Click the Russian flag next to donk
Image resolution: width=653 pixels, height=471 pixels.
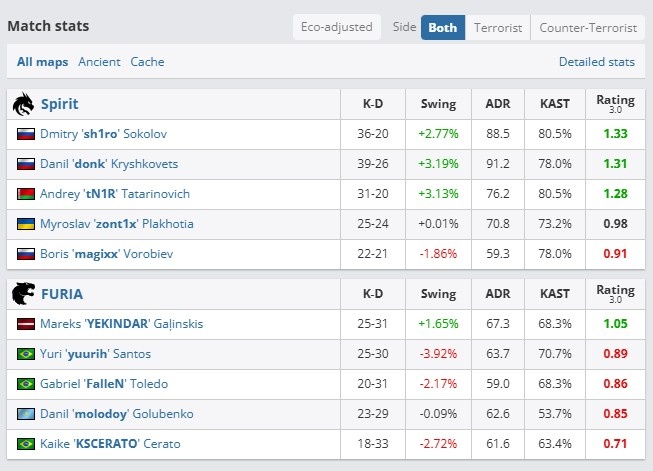pos(26,164)
